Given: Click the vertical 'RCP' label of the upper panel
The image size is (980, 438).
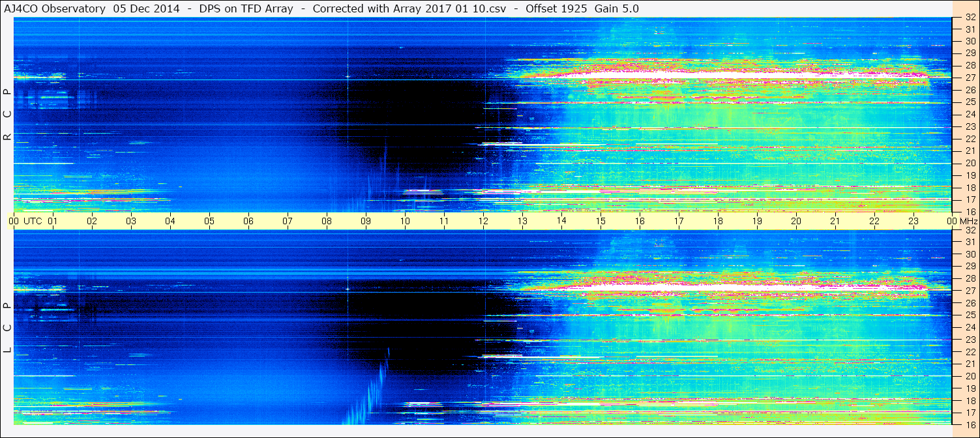Looking at the screenshot, I should pos(7,114).
